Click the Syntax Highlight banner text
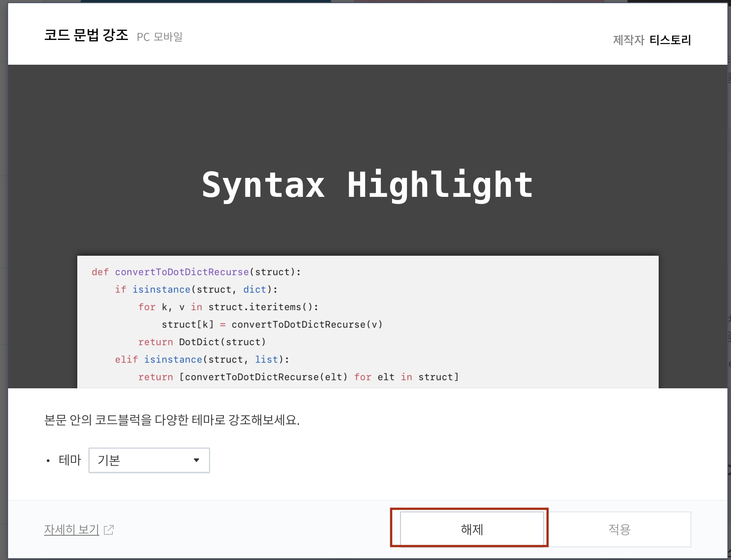731x560 pixels. coord(367,184)
